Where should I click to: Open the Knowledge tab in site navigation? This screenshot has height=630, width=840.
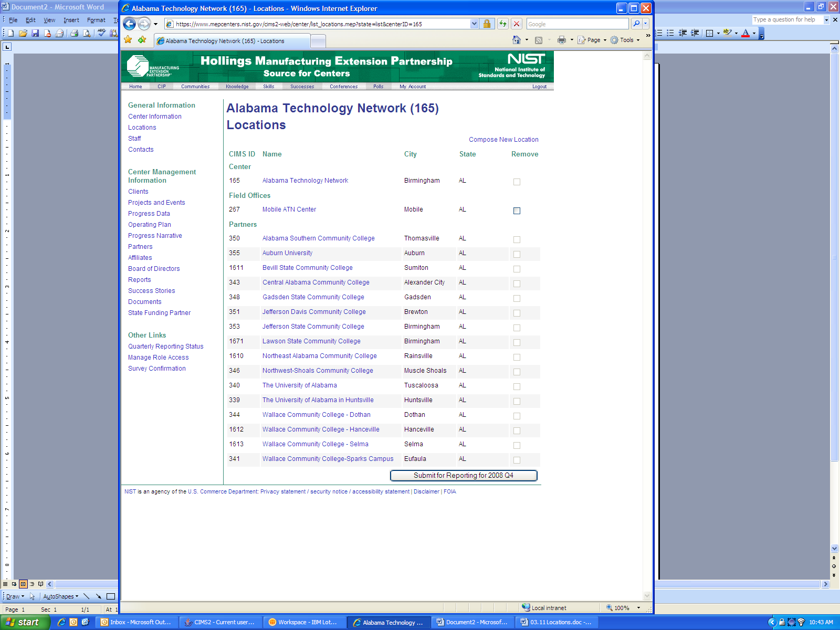click(237, 87)
